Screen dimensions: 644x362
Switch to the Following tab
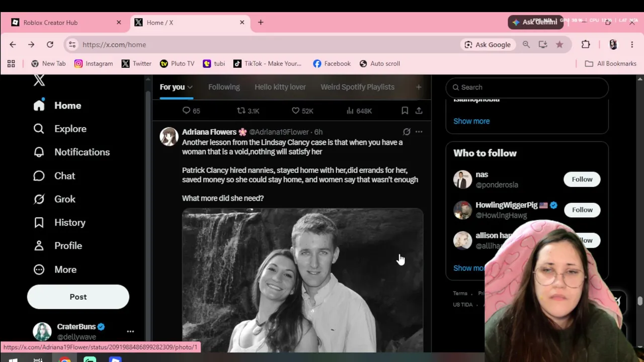[x=224, y=87]
